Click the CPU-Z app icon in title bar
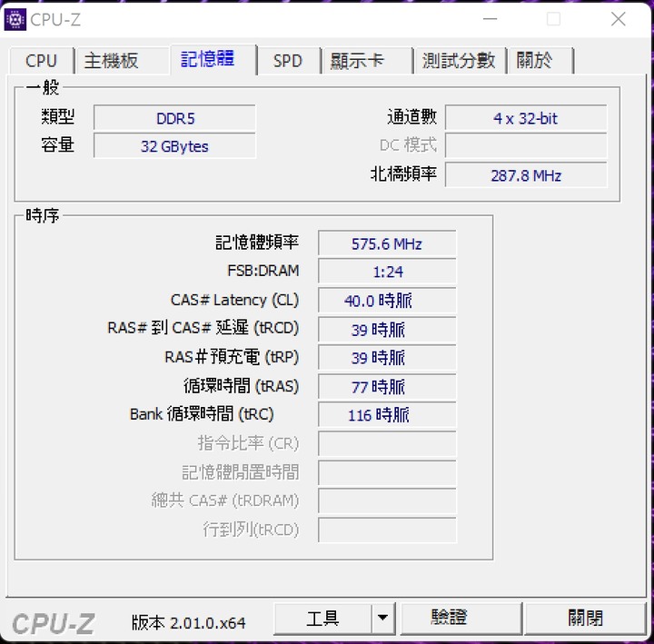The height and width of the screenshot is (644, 654). click(15, 19)
